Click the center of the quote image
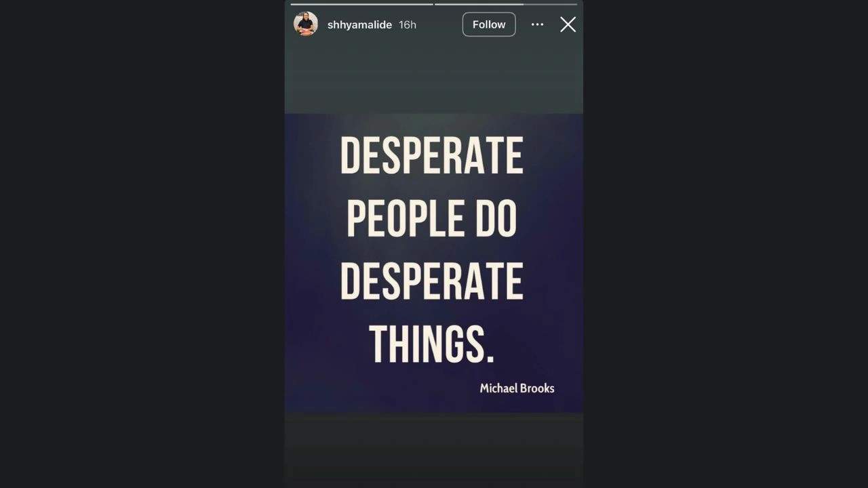 pos(434,263)
